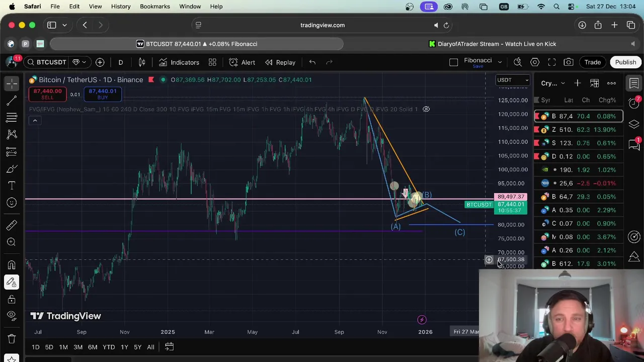Undo the last chart action

312,62
